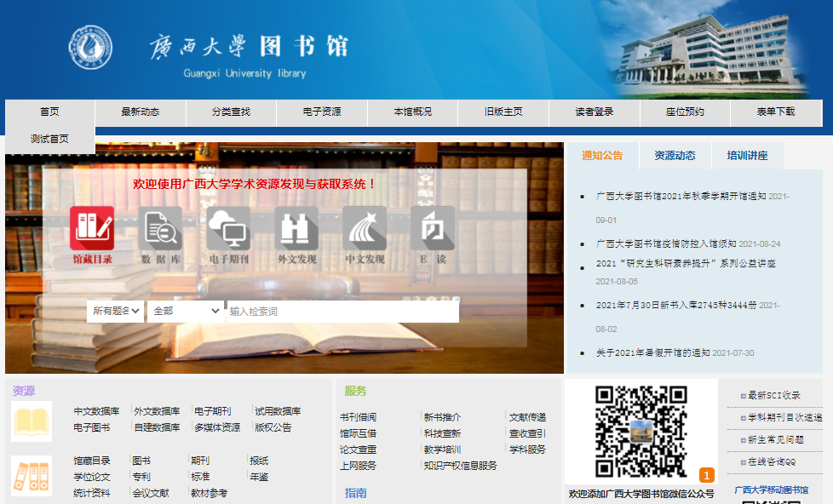Open the 查收查引 service link
This screenshot has height=504, width=833.
[x=527, y=433]
